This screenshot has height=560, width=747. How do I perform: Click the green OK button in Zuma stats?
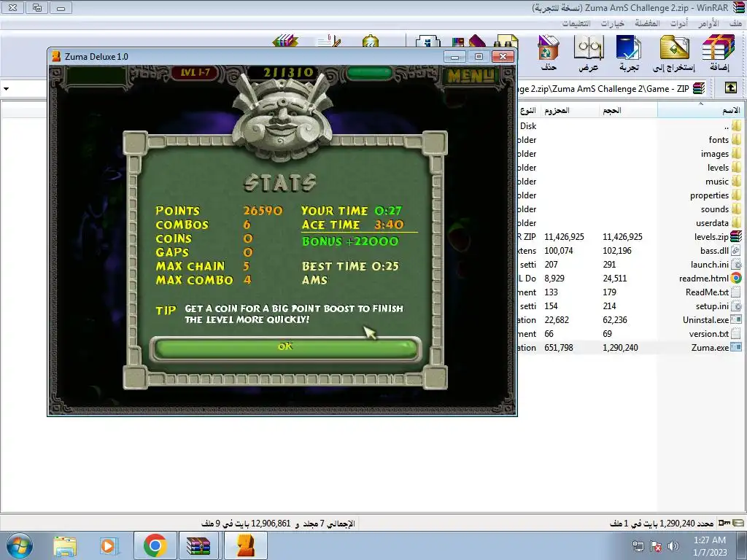point(285,348)
